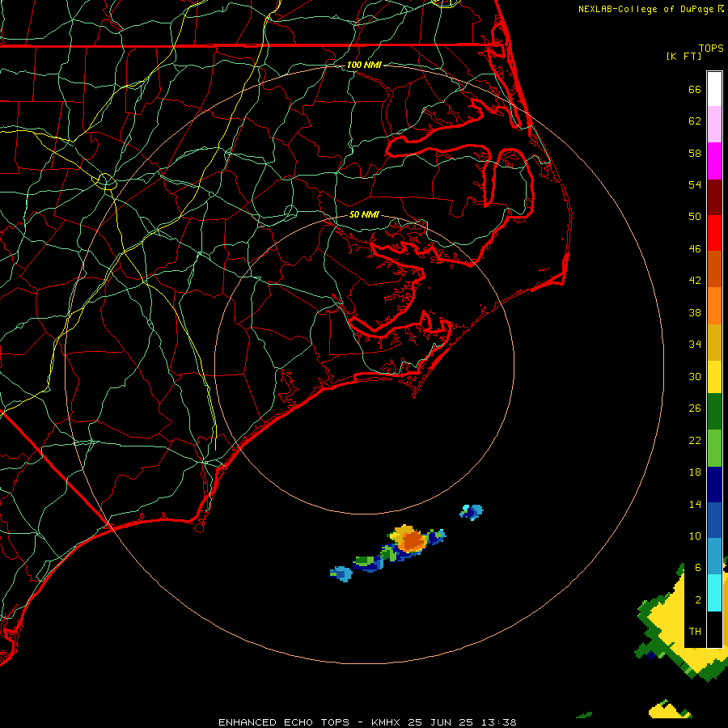728x728 pixels.
Task: Click the large yellow echo behind the legend
Action: (x=673, y=622)
